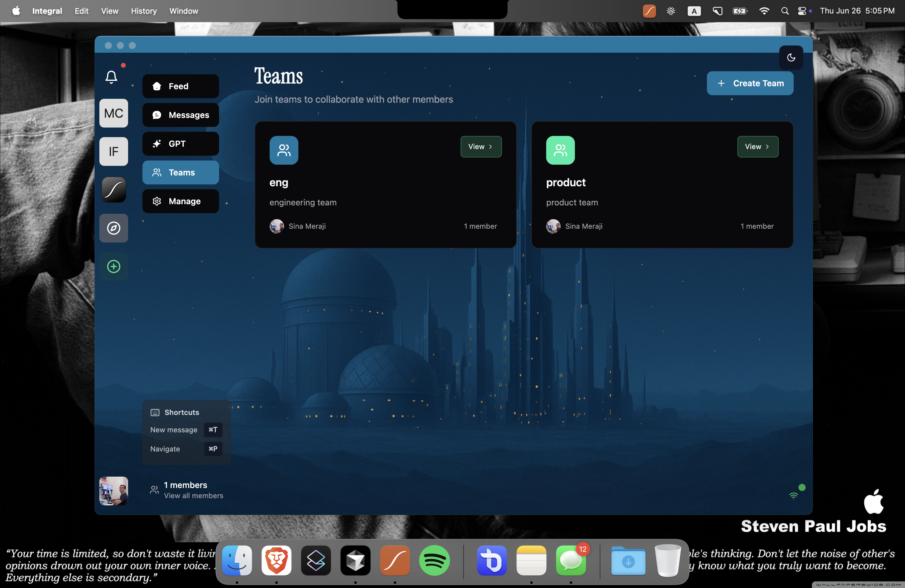Viewport: 905px width, 588px height.
Task: Switch to the IF workspace
Action: tap(113, 151)
